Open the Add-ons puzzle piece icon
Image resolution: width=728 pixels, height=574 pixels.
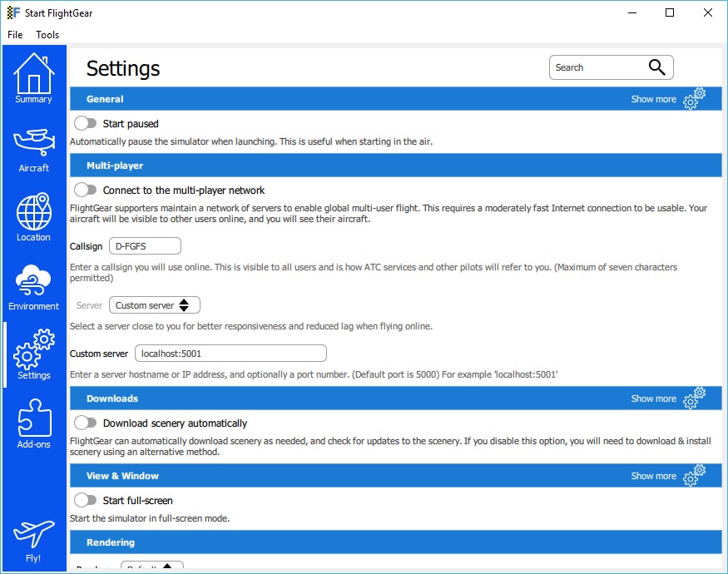(x=34, y=418)
